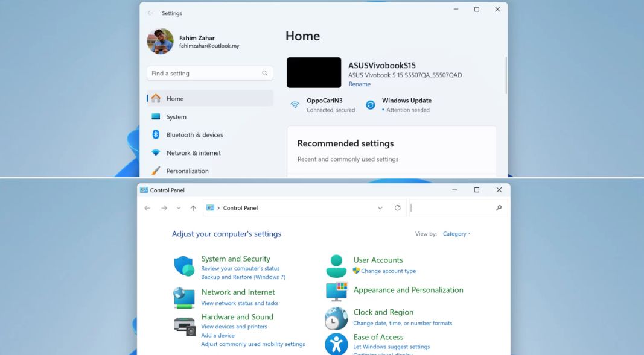Click the Windows Update icon
This screenshot has width=644, height=355.
370,104
